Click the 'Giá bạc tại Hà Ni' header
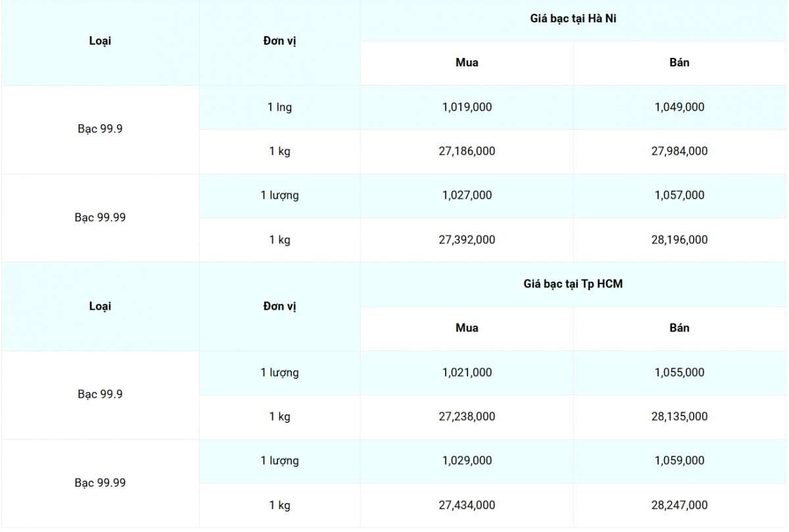Viewport: 789px width, 532px height. coord(573,19)
